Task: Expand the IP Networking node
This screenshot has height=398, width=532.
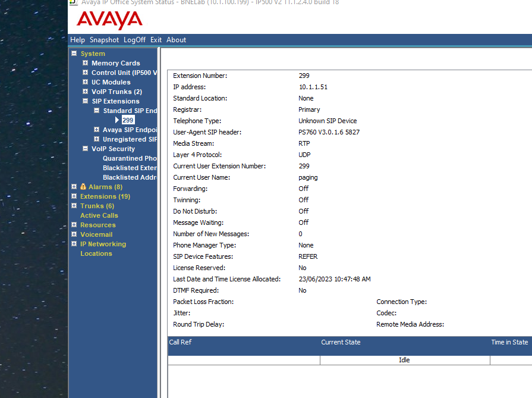Action: click(x=74, y=243)
